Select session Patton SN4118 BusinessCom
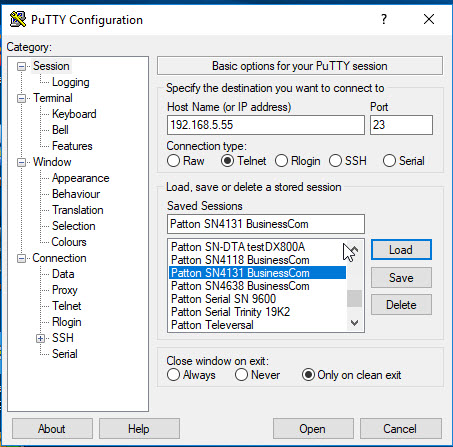The width and height of the screenshot is (453, 447). pos(257,260)
